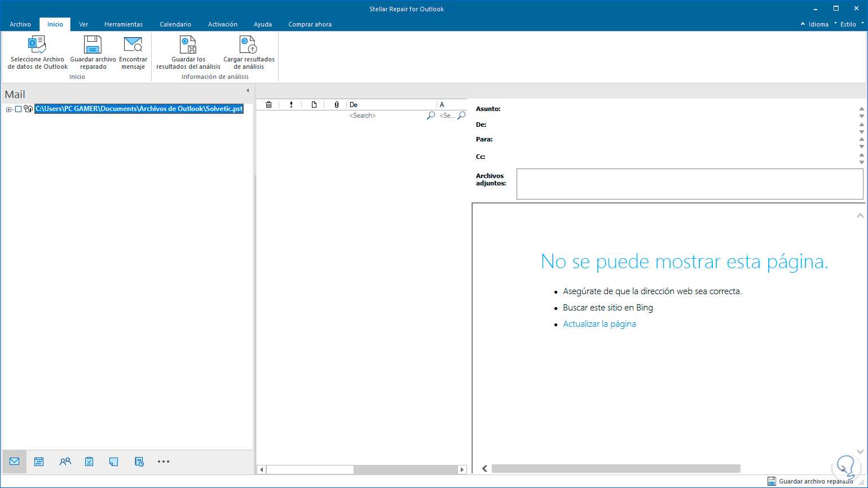
Task: Click the De column header
Action: 392,105
